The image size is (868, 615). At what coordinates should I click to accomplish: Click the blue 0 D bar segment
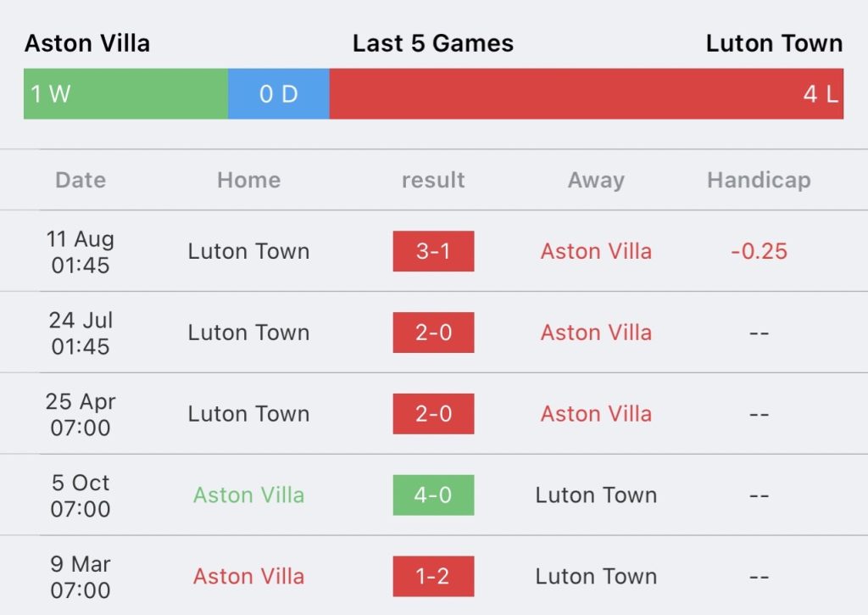(x=278, y=93)
